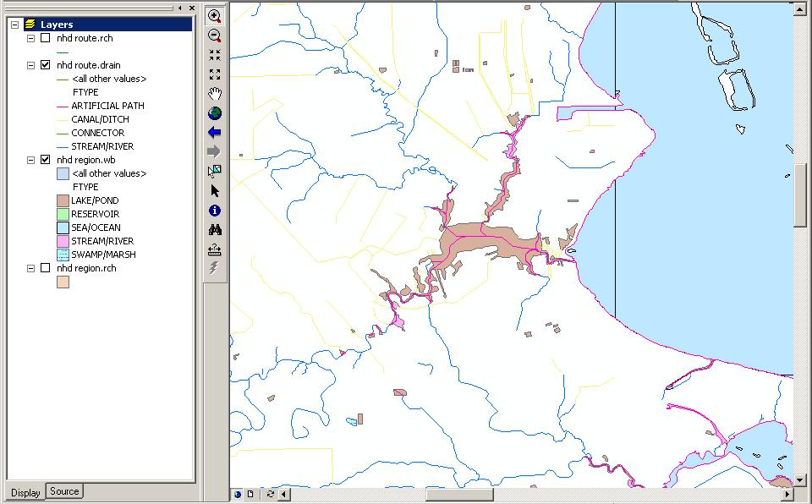This screenshot has width=812, height=504.
Task: Collapse the nhd route.drain legend
Action: 31,65
